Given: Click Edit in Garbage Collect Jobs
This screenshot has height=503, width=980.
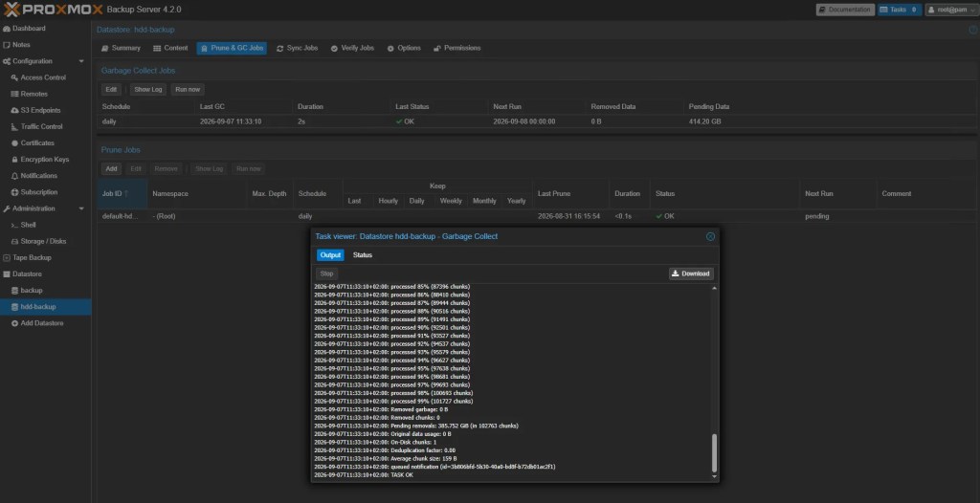Looking at the screenshot, I should point(111,89).
